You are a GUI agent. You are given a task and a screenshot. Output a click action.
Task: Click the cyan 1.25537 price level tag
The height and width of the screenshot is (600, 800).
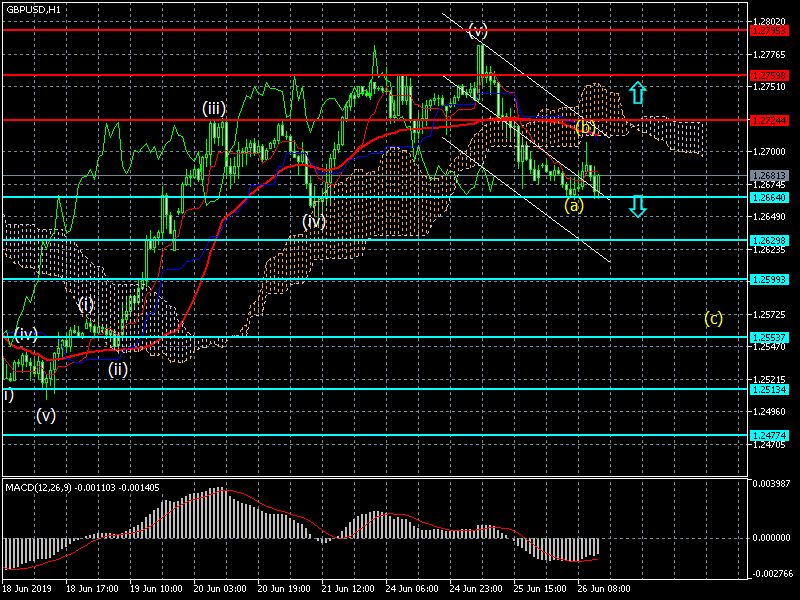pos(769,337)
